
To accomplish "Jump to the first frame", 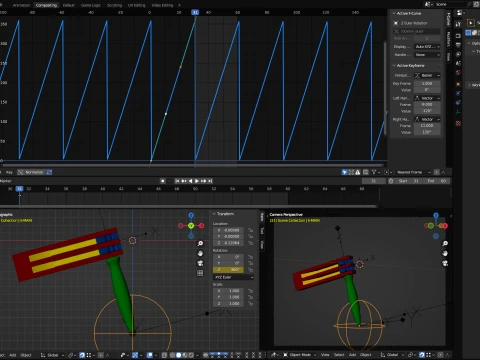I will (x=177, y=181).
